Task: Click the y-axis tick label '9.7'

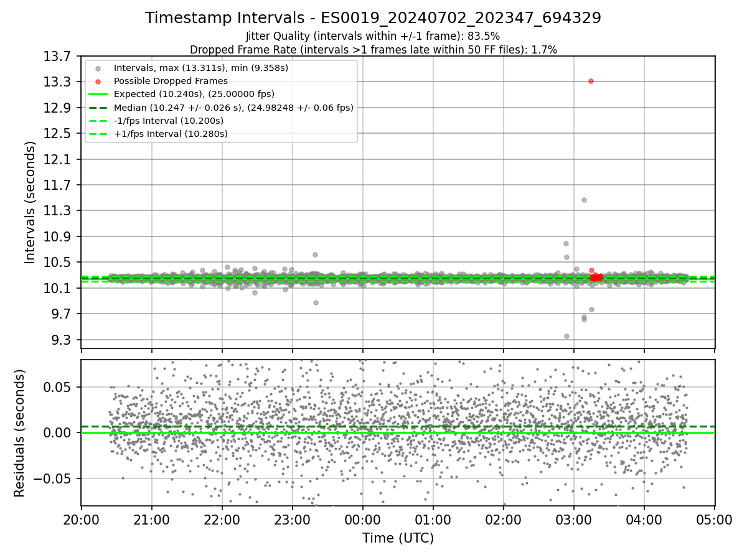Action: pos(63,314)
